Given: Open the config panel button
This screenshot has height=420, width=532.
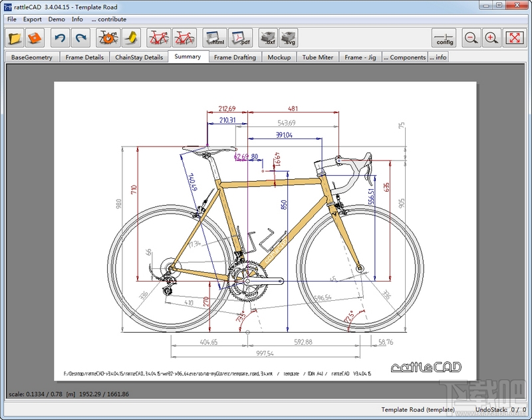Looking at the screenshot, I should tap(444, 38).
